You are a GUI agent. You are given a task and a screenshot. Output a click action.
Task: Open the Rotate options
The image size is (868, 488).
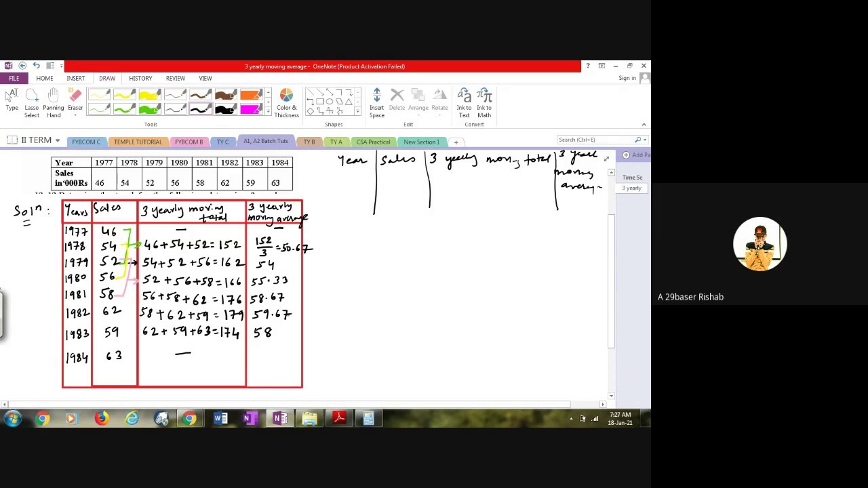[439, 100]
